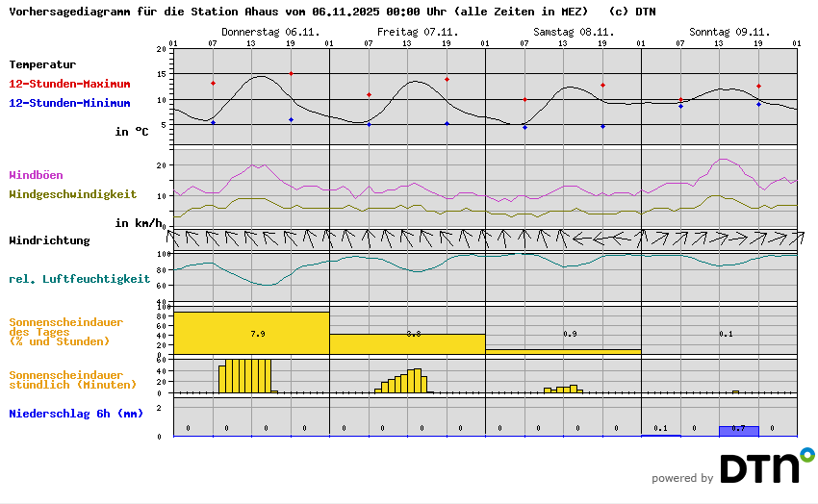Select the Donnerstag 06.11. day header
The height and width of the screenshot is (504, 818).
pos(257,32)
